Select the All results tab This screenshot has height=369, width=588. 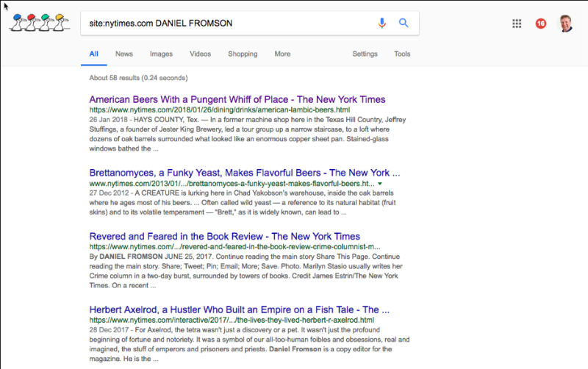[94, 54]
